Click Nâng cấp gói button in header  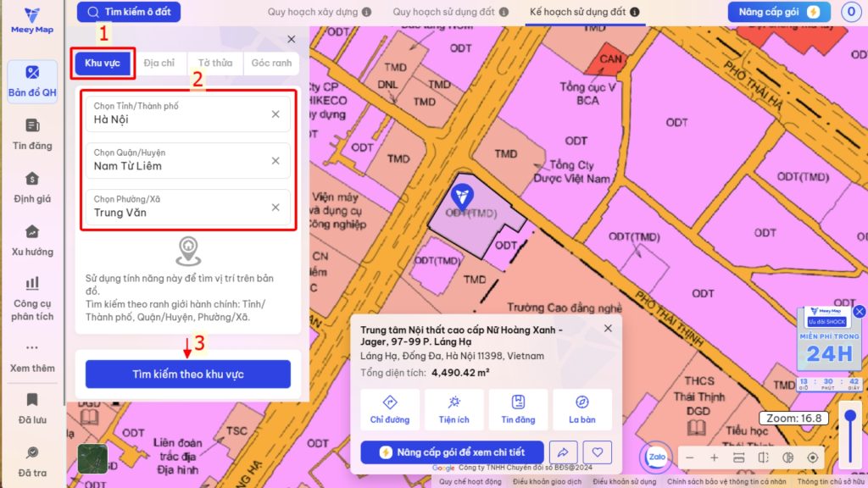click(x=778, y=13)
